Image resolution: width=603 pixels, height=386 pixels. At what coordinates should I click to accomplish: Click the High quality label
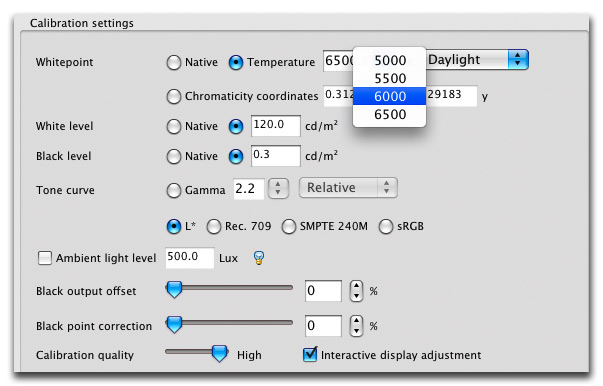coord(249,355)
